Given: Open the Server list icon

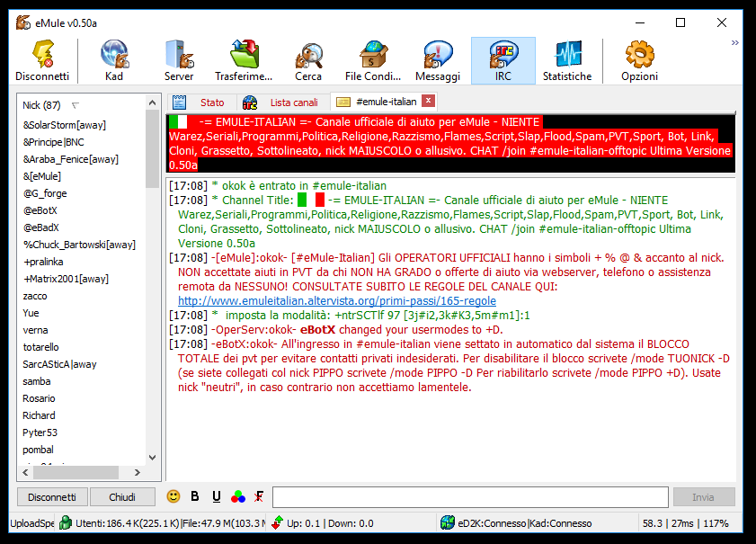Looking at the screenshot, I should (179, 61).
